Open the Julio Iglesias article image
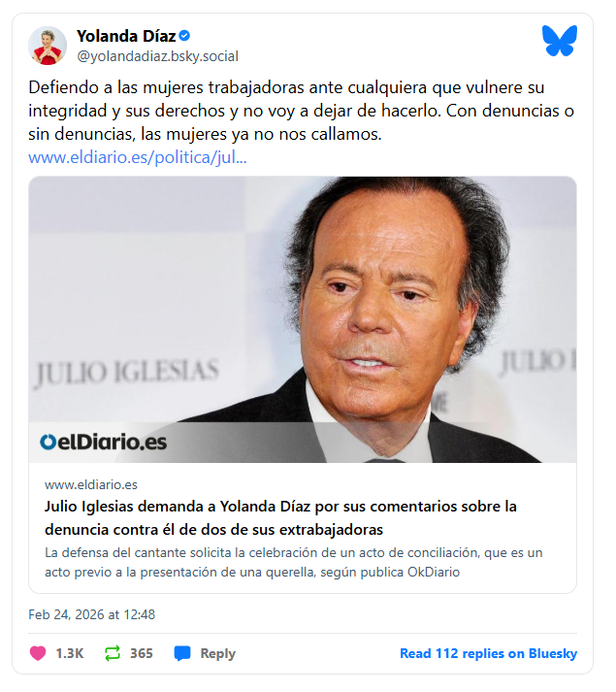Image resolution: width=616 pixels, height=692 pixels. 303,319
